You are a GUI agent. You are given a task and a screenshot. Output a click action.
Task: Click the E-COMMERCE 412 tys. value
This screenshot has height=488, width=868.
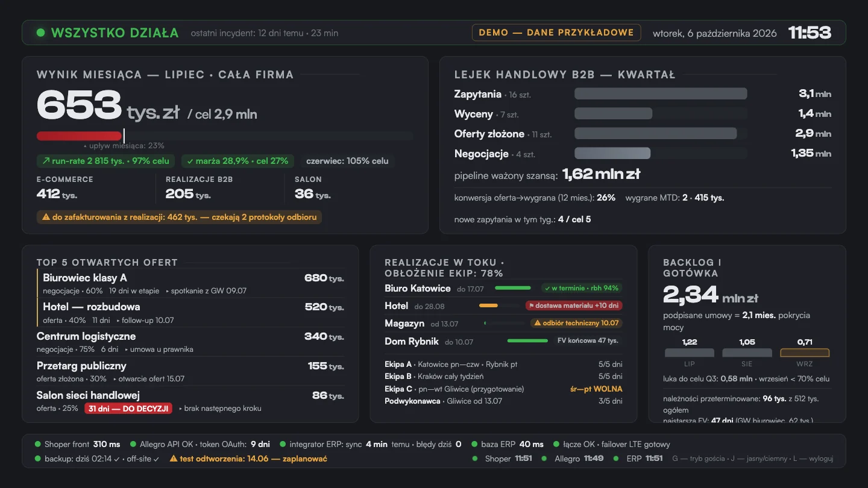point(57,194)
